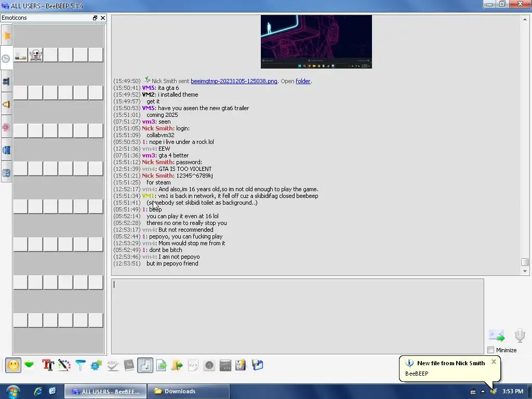
Task: Select the recent clock emoticon tab
Action: click(6, 58)
